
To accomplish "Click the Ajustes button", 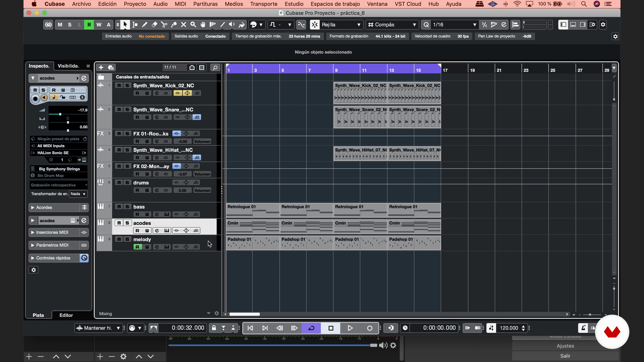I will [x=565, y=346].
